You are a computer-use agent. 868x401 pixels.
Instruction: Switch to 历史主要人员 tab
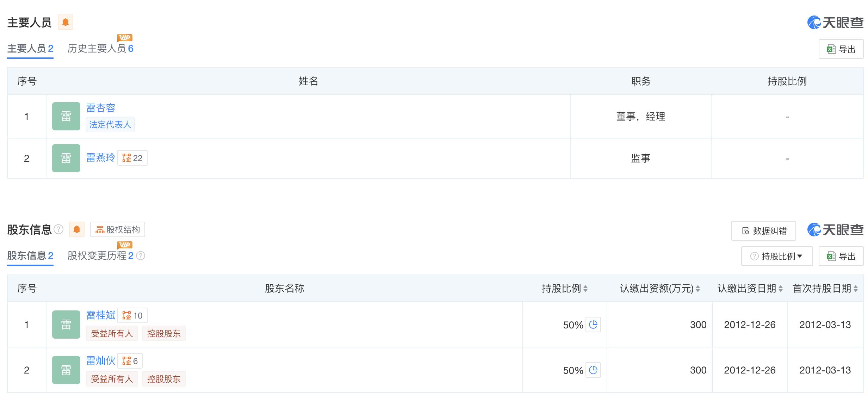click(x=100, y=49)
